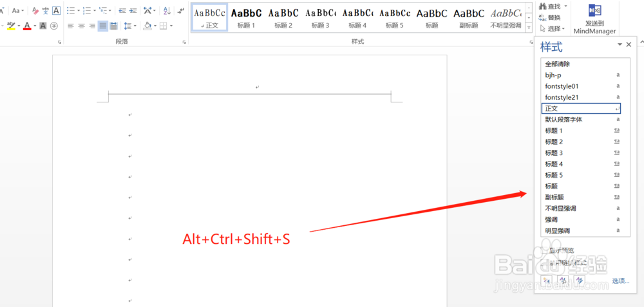Toggle 禁用链接样式 checkbox
This screenshot has height=307, width=644.
click(x=544, y=263)
